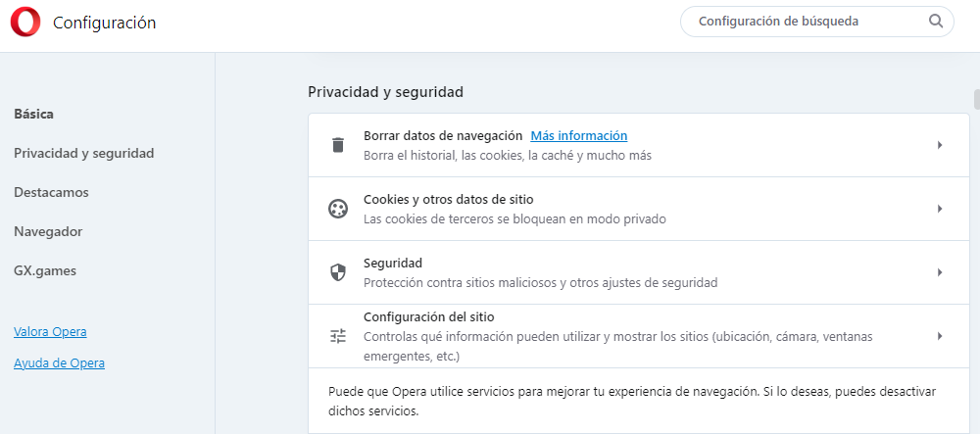Click 'Puede que Opera utilice servicios' paragraph
The width and height of the screenshot is (980, 434).
(632, 402)
